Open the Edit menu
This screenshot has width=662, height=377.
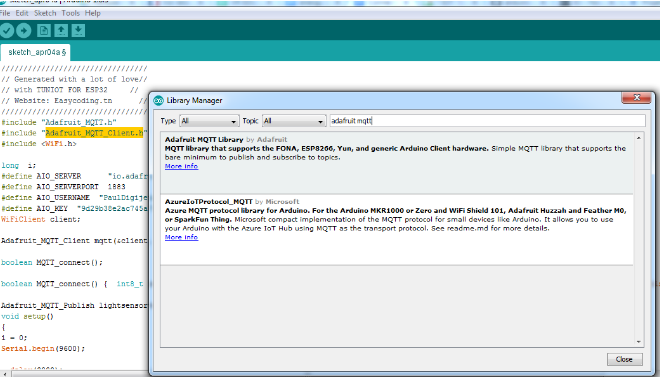point(22,13)
